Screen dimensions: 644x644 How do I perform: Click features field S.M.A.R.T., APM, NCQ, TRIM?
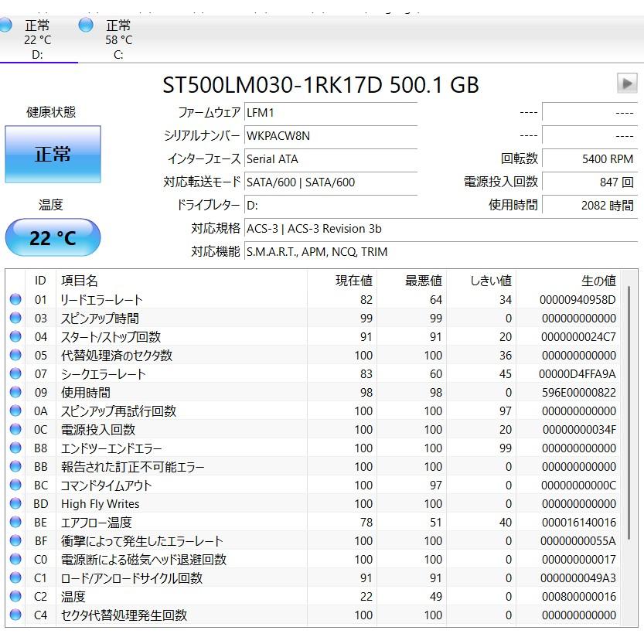click(x=441, y=251)
